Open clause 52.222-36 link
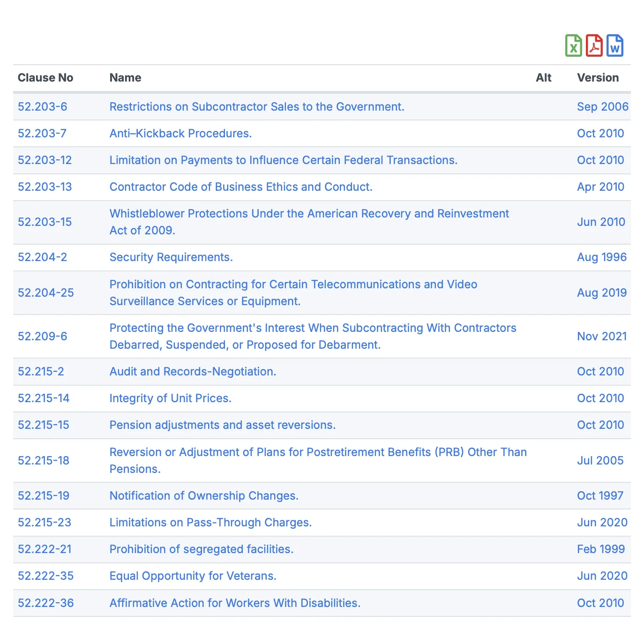The image size is (644, 644). [x=46, y=603]
